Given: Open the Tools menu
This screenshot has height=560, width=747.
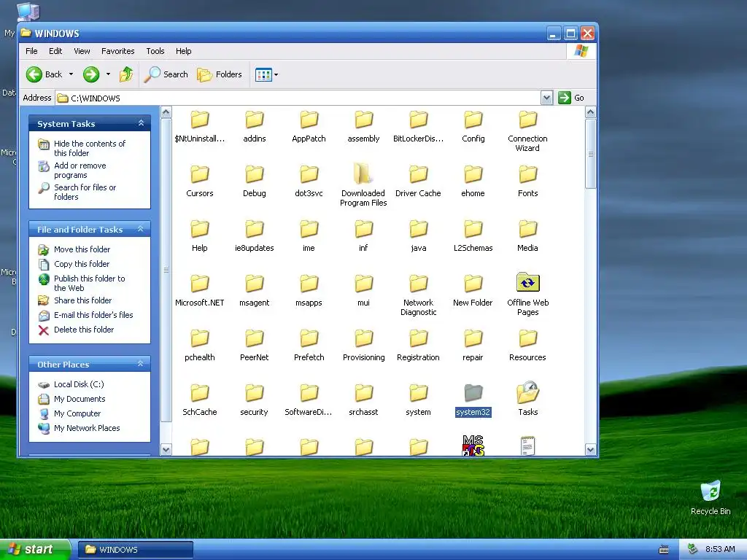Looking at the screenshot, I should (x=155, y=51).
